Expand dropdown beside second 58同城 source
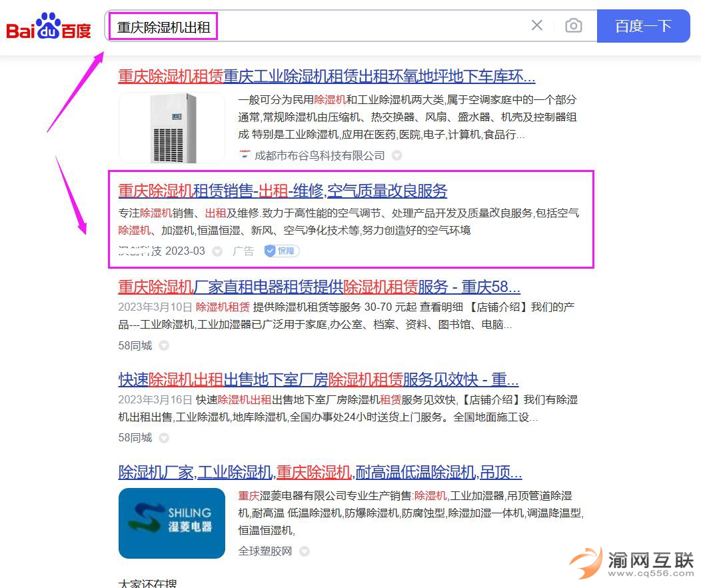 click(164, 438)
